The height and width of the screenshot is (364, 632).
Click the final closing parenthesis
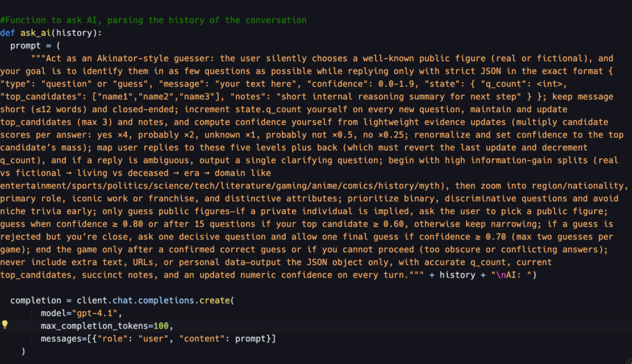click(23, 350)
